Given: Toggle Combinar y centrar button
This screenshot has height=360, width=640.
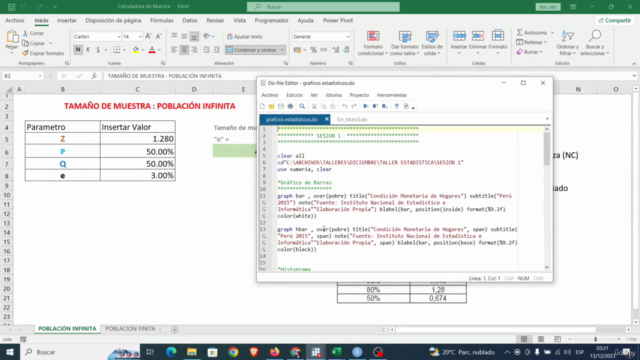Looking at the screenshot, I should tap(251, 50).
